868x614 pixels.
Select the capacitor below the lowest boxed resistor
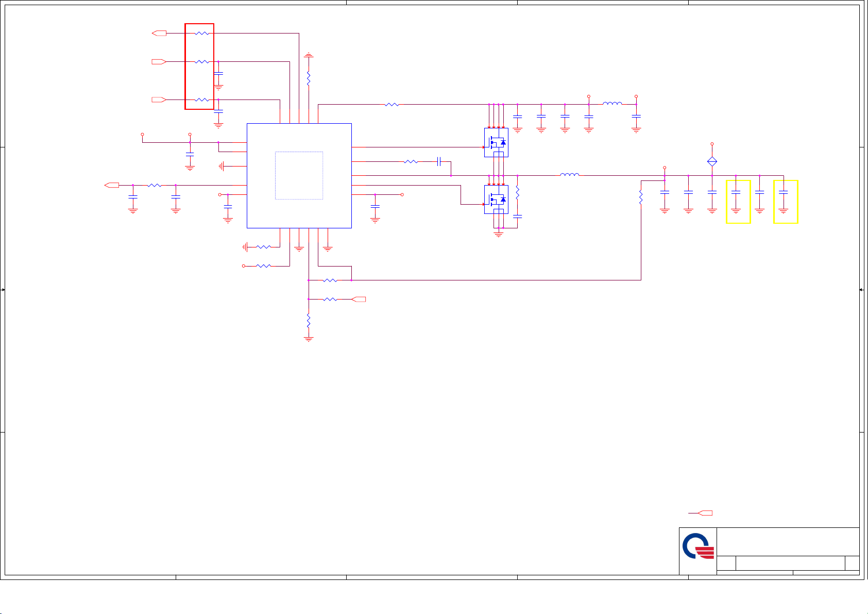[x=218, y=112]
